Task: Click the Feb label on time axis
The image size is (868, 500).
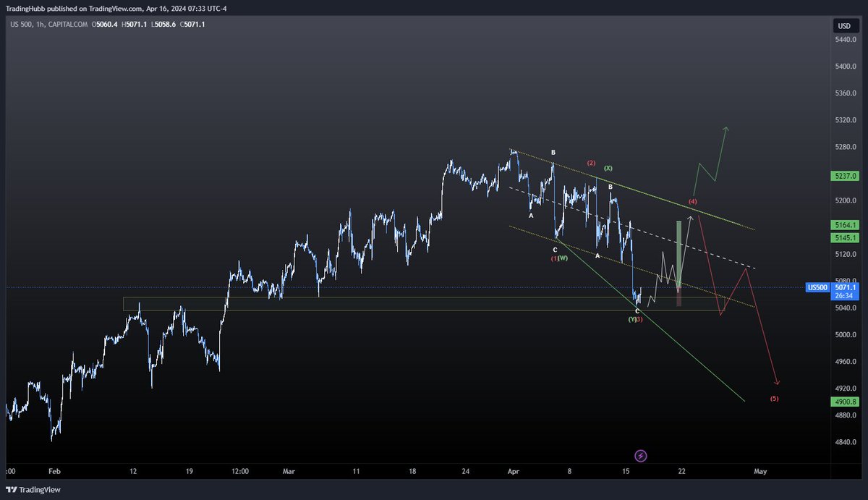Action: 55,471
